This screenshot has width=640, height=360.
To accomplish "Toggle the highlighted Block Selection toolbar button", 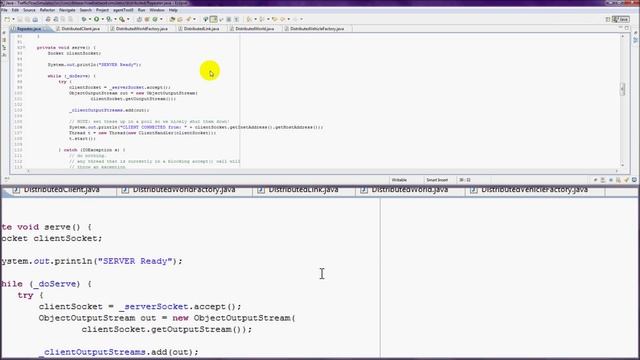I will [x=213, y=19].
